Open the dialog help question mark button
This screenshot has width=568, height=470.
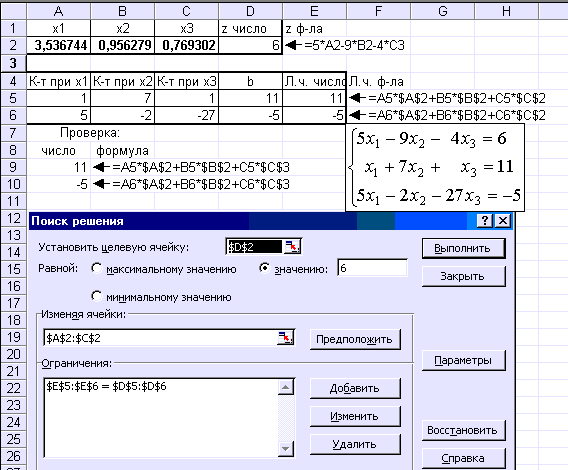485,221
